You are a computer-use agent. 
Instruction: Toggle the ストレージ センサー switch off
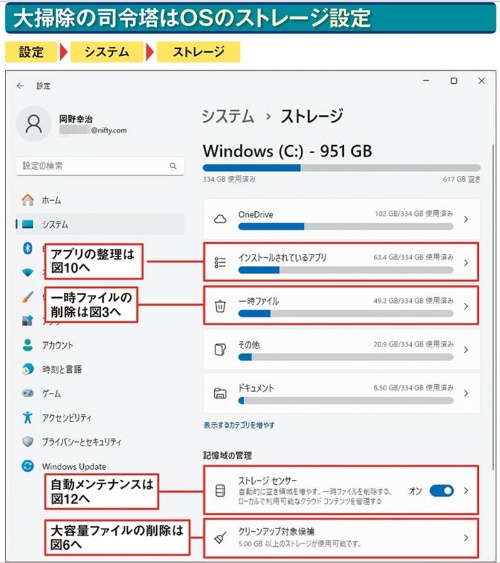pyautogui.click(x=441, y=490)
